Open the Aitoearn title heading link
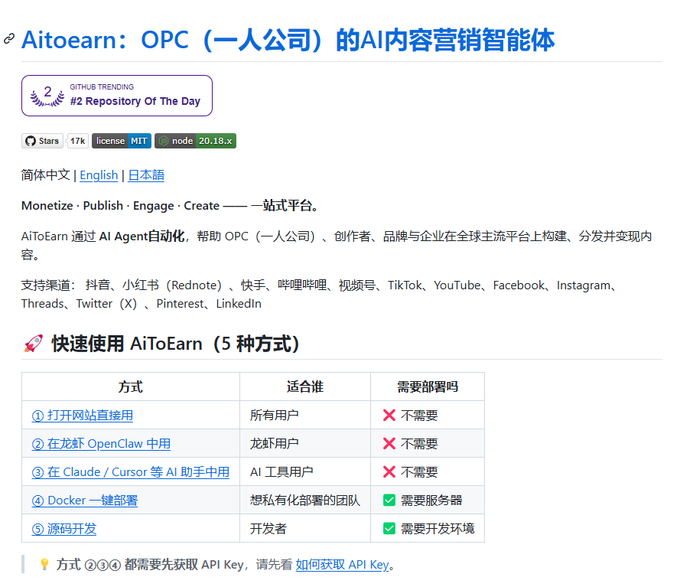The image size is (680, 587). [288, 40]
